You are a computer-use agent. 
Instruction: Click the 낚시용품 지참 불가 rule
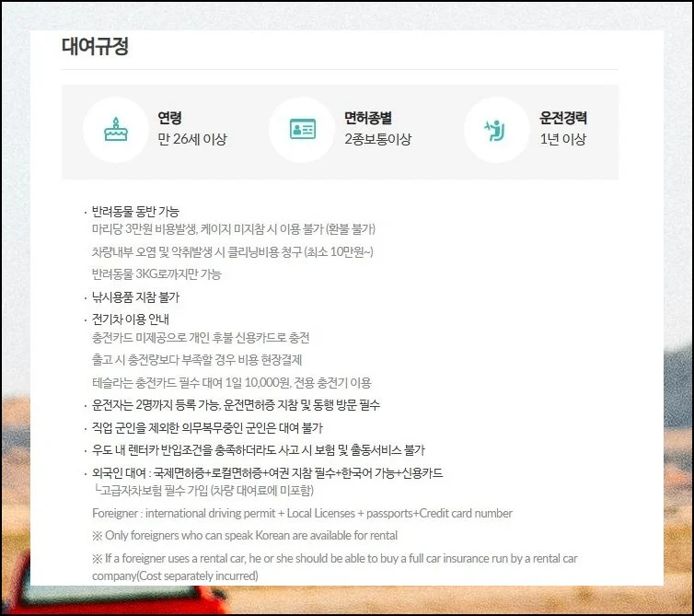pyautogui.click(x=135, y=297)
